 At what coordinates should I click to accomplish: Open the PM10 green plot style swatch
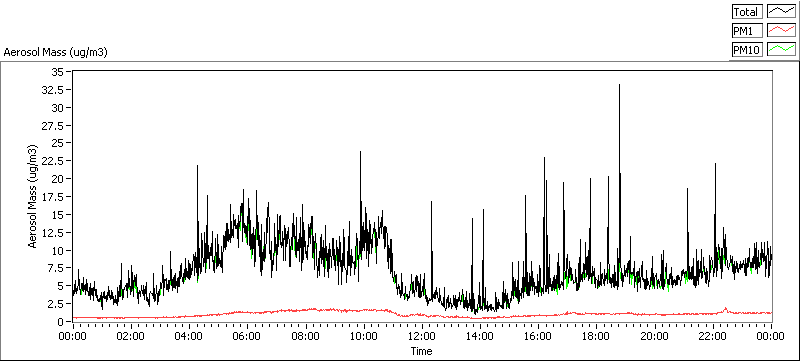coord(781,49)
